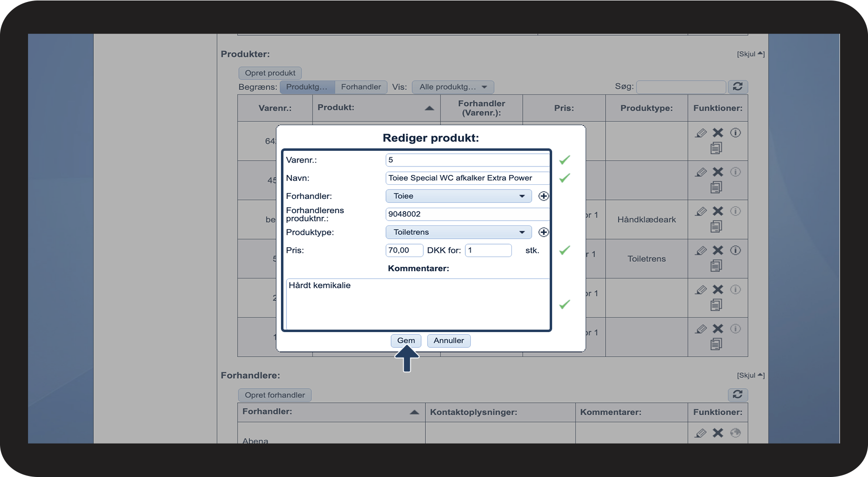Screen dimensions: 868x477
Task: Cancel editing via the Annuller button
Action: (448, 340)
